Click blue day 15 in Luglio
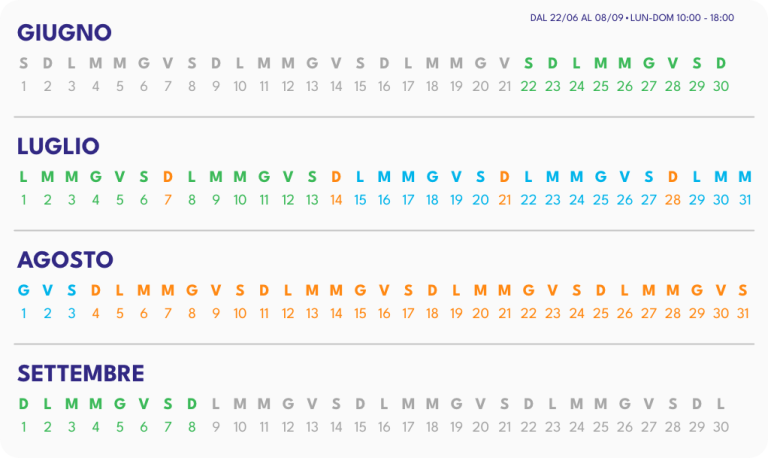 360,200
